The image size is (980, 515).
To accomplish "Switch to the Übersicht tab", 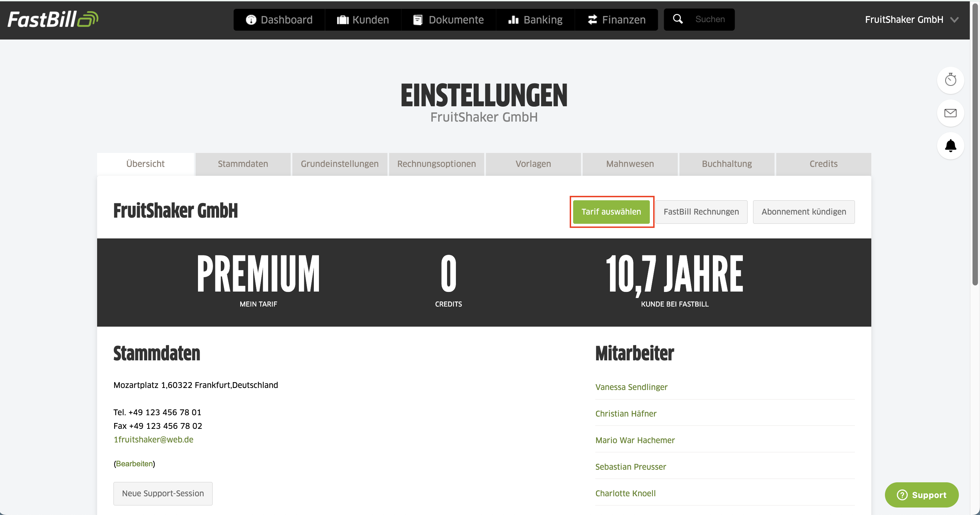I will (x=145, y=164).
